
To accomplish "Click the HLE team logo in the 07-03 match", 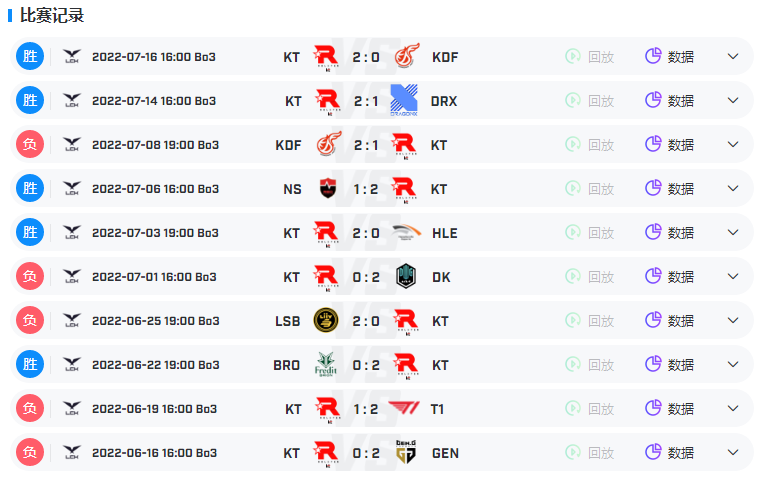I will (405, 232).
